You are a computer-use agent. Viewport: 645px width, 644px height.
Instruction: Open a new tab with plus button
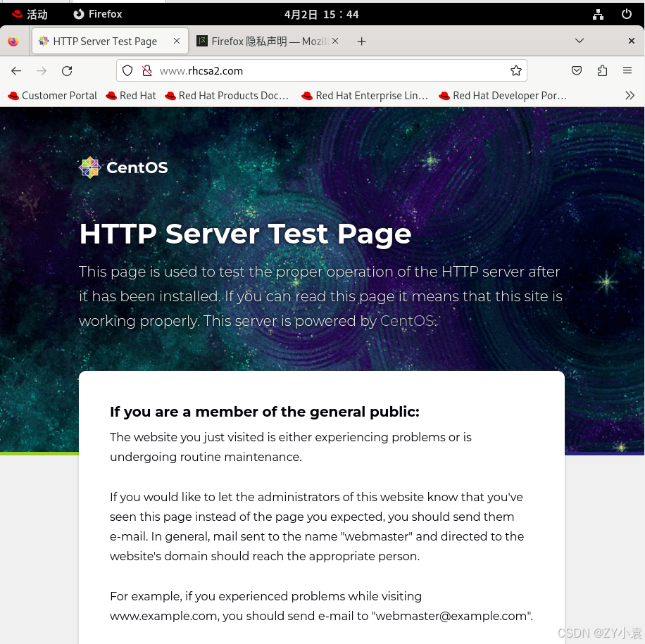pos(361,41)
